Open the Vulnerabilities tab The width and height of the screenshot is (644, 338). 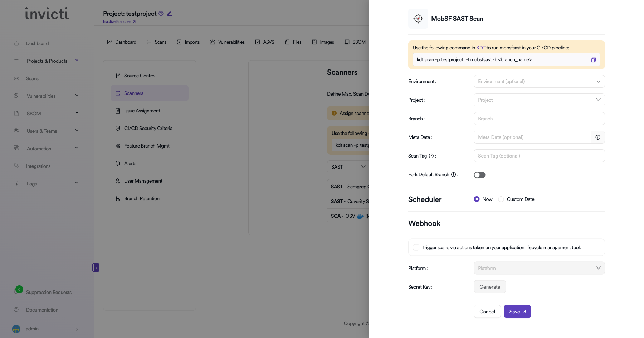pos(228,42)
